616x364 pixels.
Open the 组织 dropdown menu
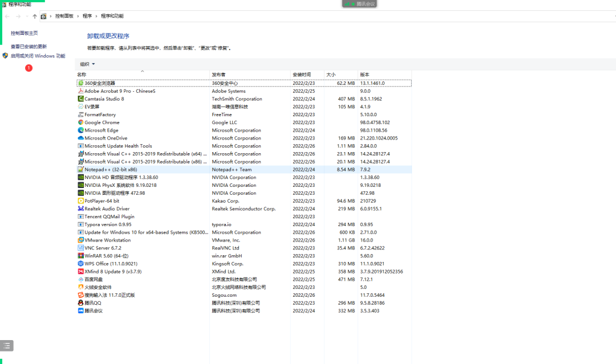point(88,64)
